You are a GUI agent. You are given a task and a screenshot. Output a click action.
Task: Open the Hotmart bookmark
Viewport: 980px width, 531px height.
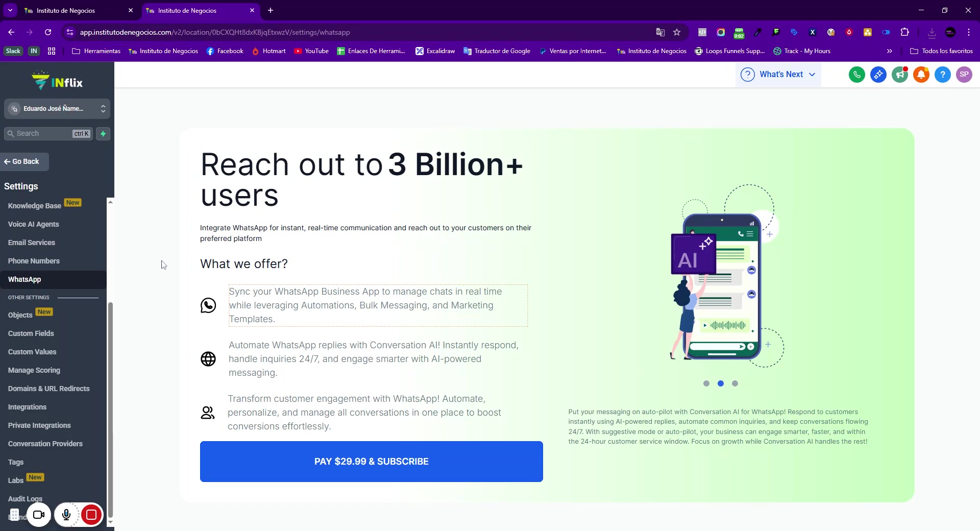269,51
